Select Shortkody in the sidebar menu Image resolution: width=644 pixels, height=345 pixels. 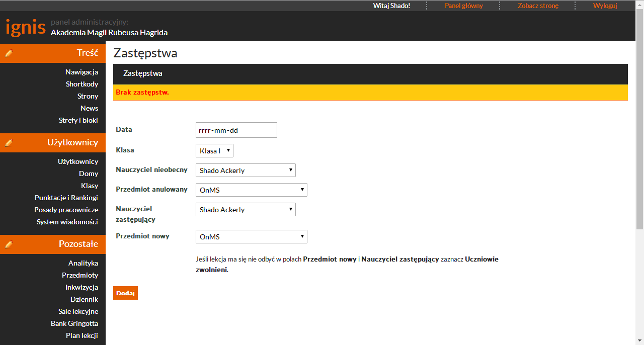82,84
